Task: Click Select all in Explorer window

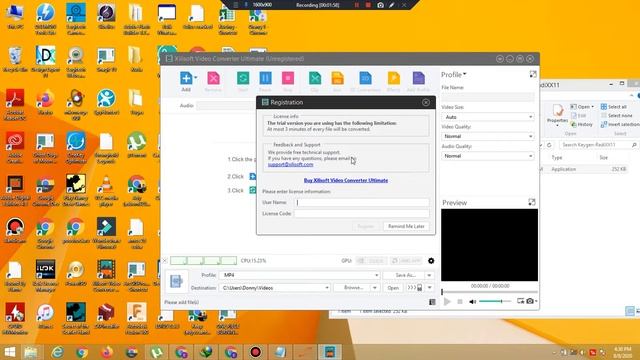Action: (x=613, y=107)
